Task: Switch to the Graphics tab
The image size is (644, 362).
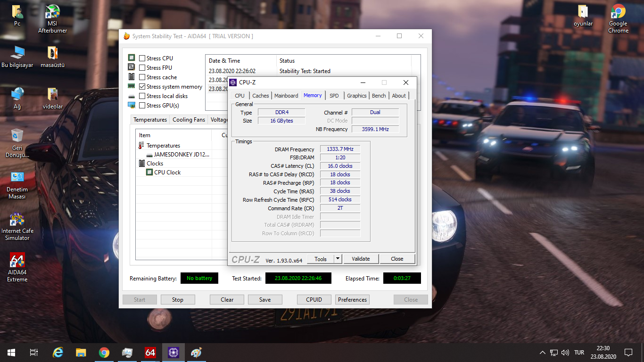Action: point(356,96)
